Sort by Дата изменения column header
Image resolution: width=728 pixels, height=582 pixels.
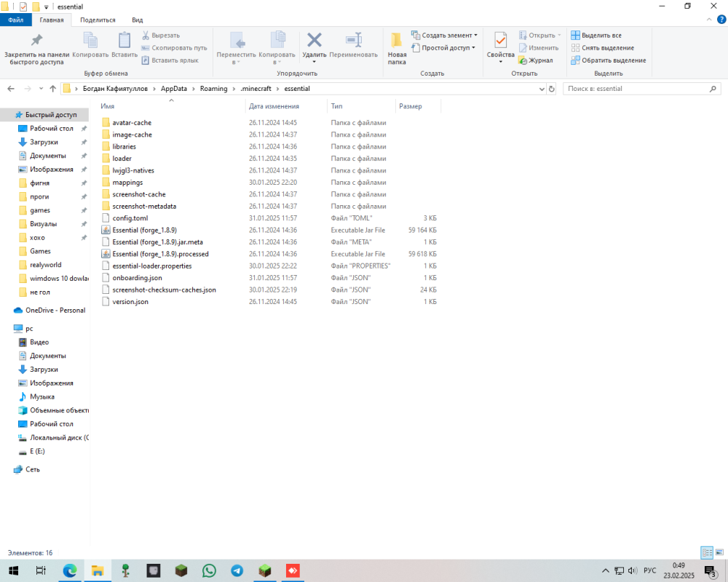pos(286,106)
